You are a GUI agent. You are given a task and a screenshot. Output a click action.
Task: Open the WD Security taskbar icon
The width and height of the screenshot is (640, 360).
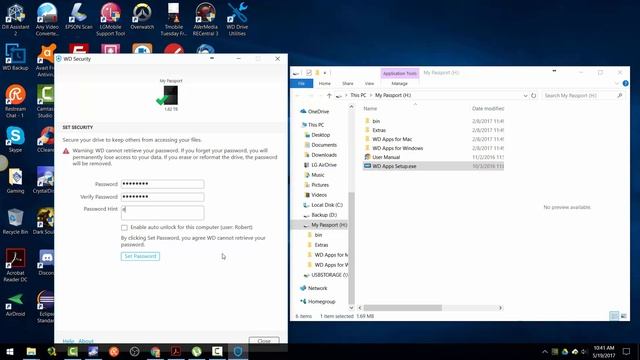(x=238, y=351)
